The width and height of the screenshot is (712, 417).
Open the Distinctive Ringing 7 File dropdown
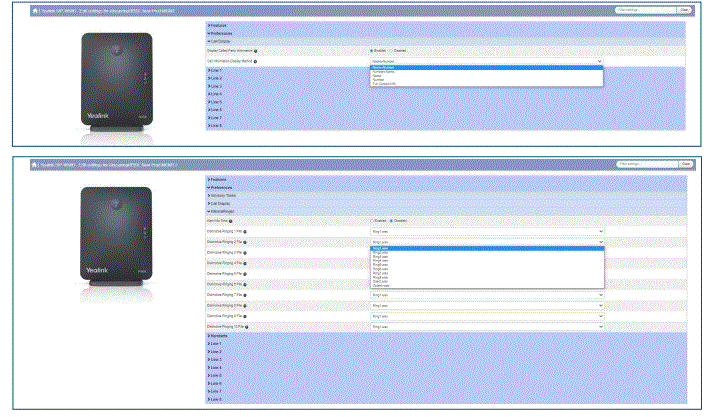[487, 295]
